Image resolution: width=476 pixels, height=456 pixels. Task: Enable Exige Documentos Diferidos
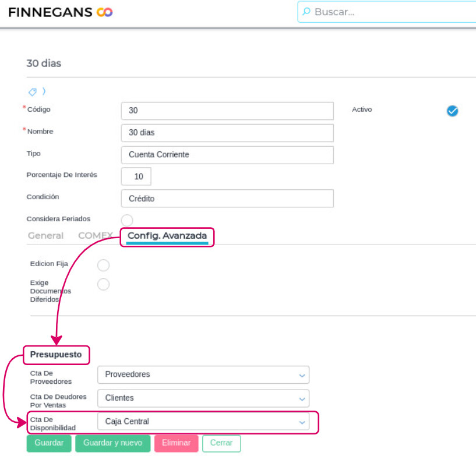103,284
